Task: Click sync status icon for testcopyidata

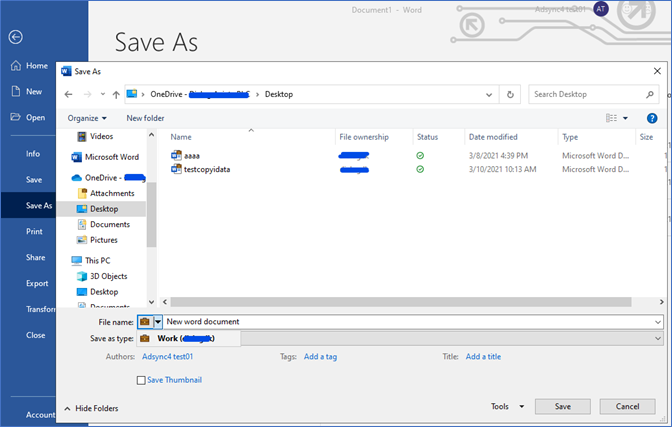Action: point(420,169)
